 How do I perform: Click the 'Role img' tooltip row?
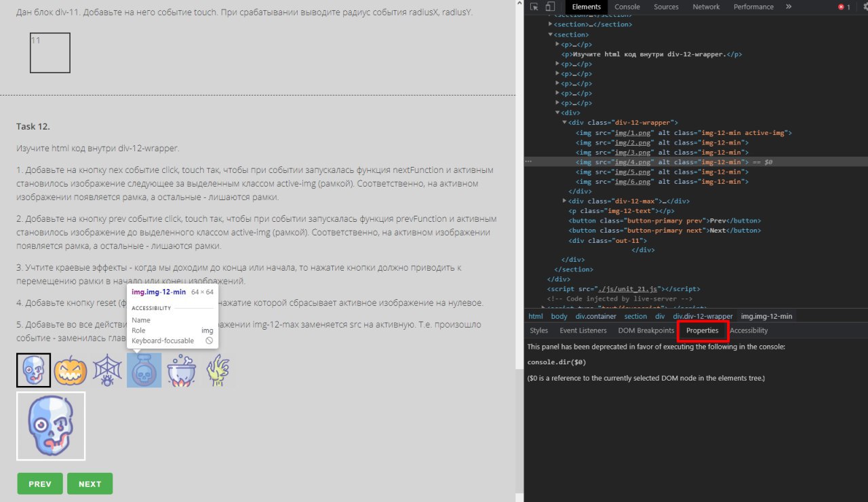[x=172, y=330]
